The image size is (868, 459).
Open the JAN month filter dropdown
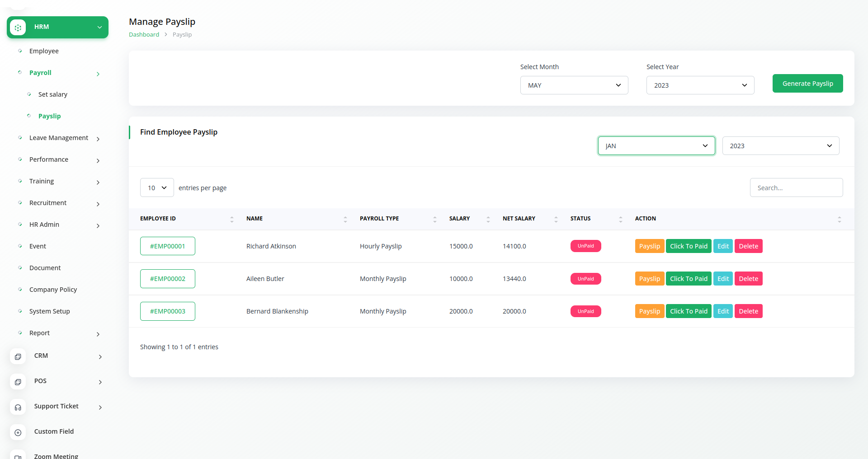click(656, 146)
